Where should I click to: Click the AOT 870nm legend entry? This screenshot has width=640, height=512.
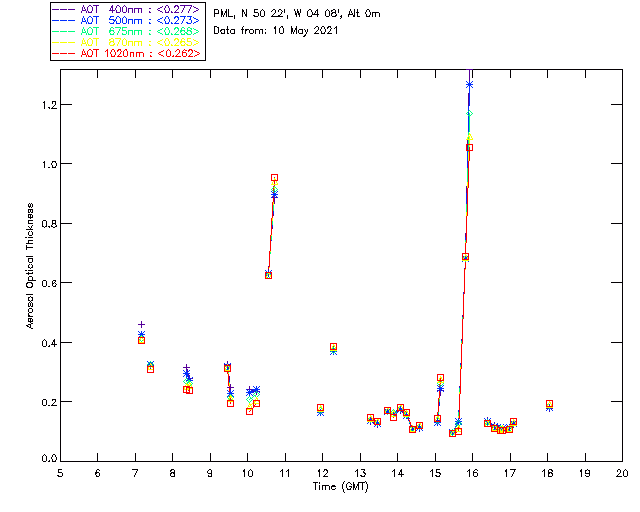(x=127, y=42)
